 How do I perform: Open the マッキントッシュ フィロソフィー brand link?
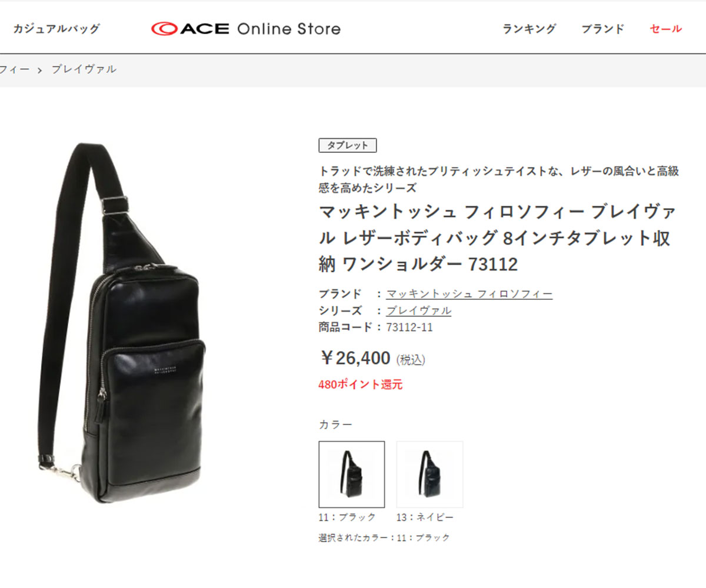pos(469,293)
